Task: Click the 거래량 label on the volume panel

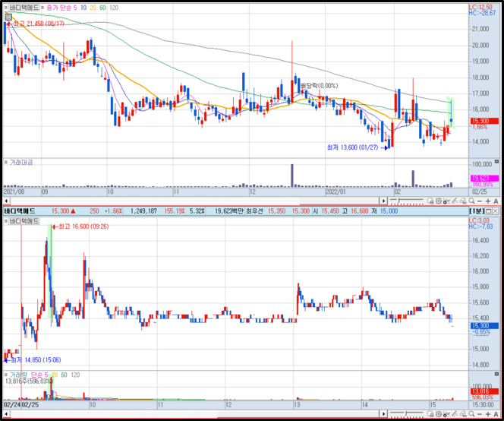Action: (19, 375)
